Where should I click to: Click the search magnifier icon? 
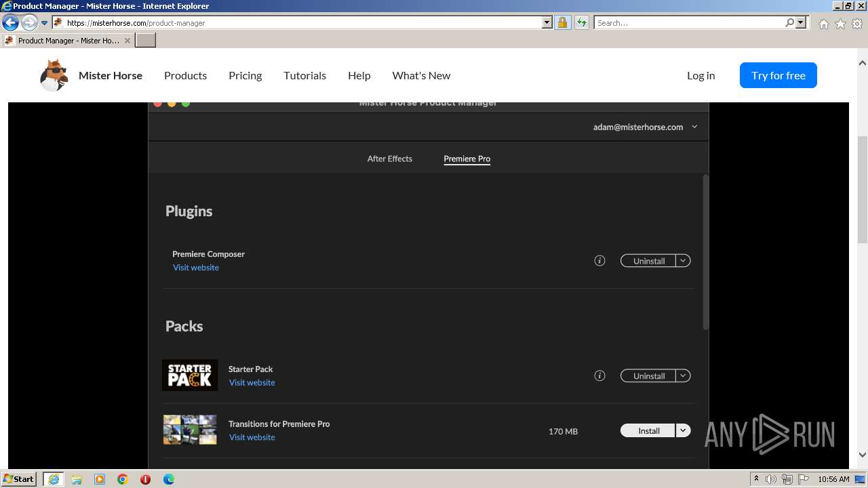[789, 22]
